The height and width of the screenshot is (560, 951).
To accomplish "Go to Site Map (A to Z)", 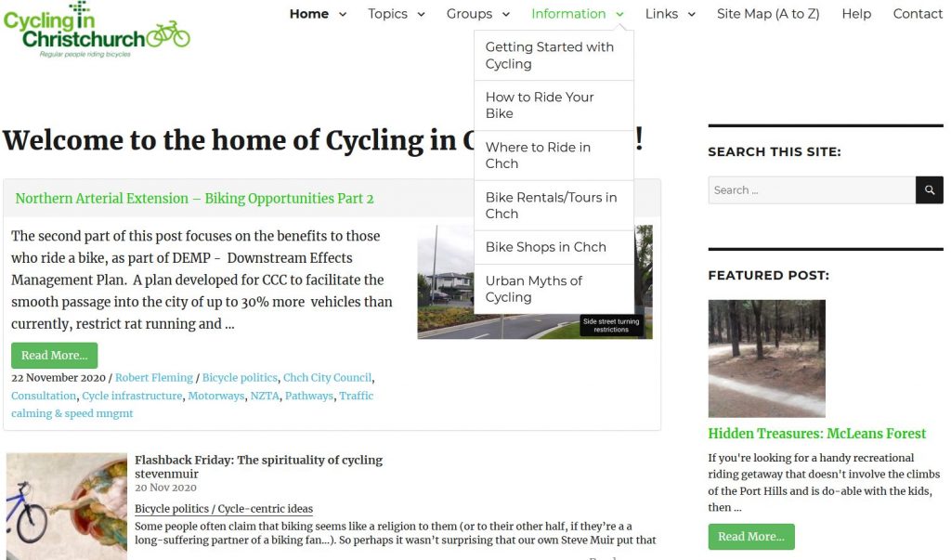I will pyautogui.click(x=768, y=13).
